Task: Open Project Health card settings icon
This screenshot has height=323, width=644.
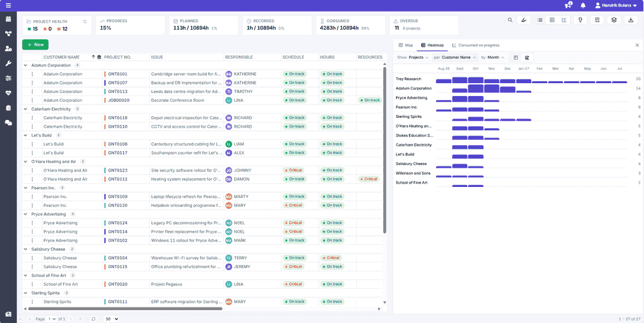Action: coord(84,21)
